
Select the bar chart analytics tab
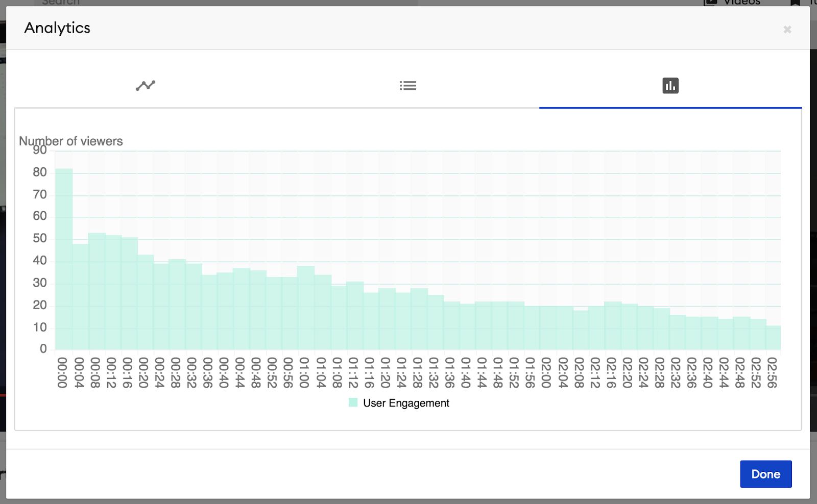tap(670, 86)
